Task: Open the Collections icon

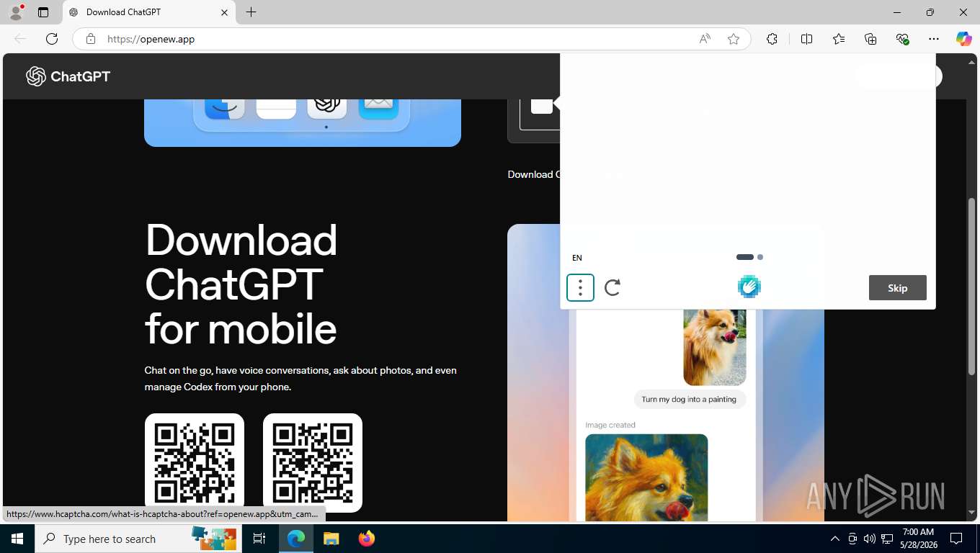Action: 870,39
